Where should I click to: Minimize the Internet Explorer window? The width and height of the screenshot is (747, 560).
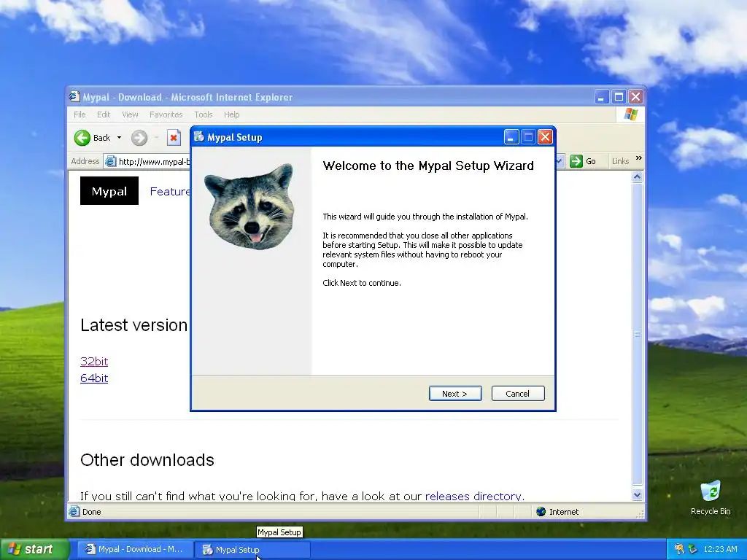point(602,97)
